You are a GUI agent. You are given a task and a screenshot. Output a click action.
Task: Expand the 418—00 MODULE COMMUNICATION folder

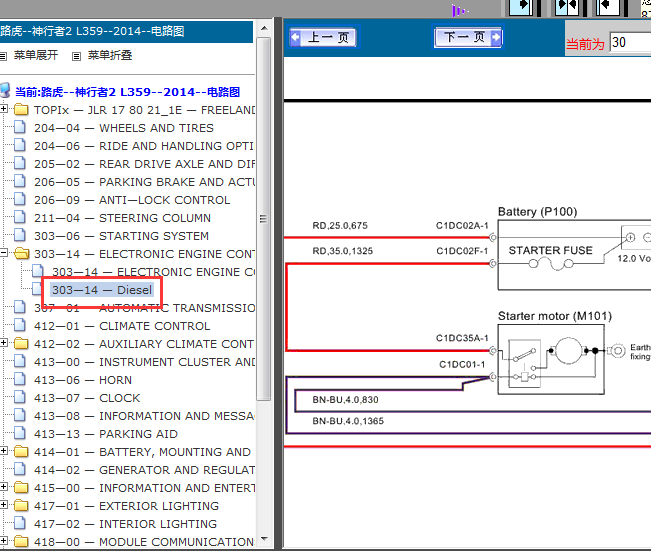pyautogui.click(x=4, y=541)
